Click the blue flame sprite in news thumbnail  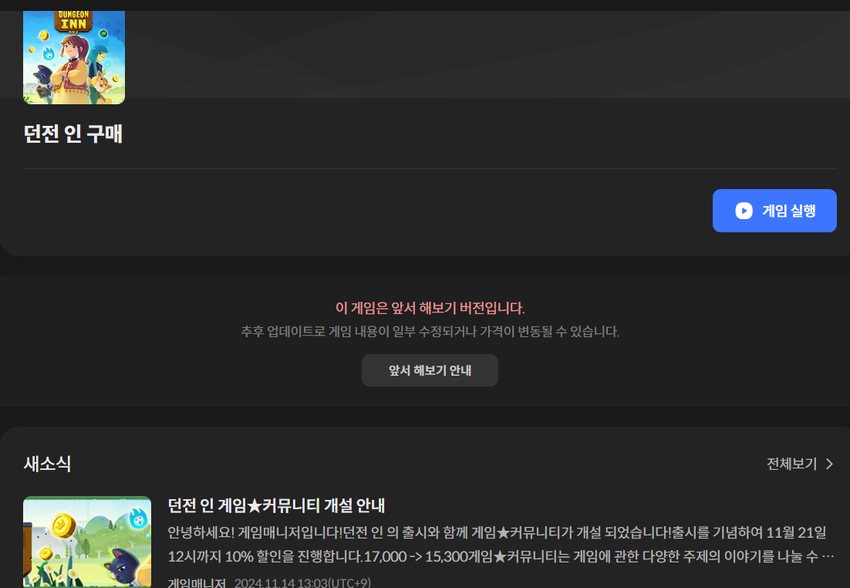tap(137, 518)
